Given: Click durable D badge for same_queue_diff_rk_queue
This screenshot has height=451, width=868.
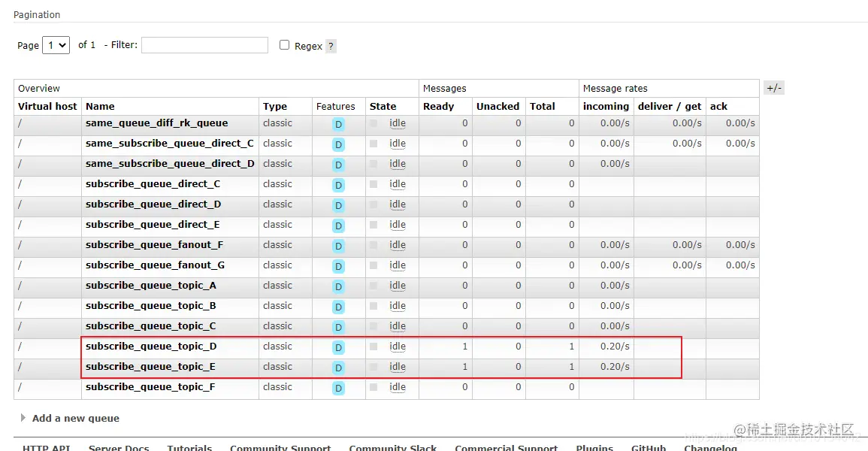Looking at the screenshot, I should click(x=338, y=125).
